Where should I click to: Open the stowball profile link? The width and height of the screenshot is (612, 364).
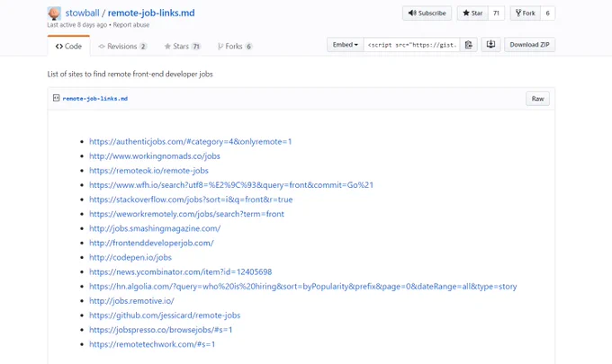[83, 13]
